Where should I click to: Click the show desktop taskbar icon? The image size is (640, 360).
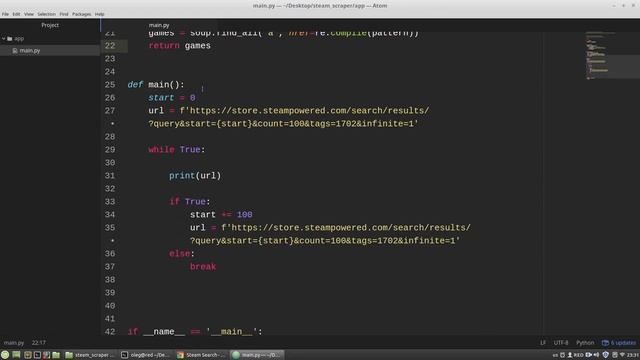pos(16,355)
